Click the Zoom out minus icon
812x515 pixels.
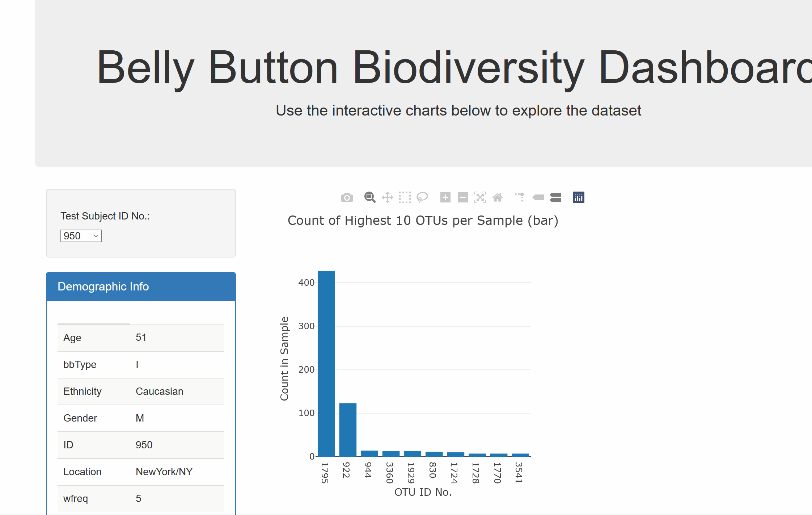[463, 197]
